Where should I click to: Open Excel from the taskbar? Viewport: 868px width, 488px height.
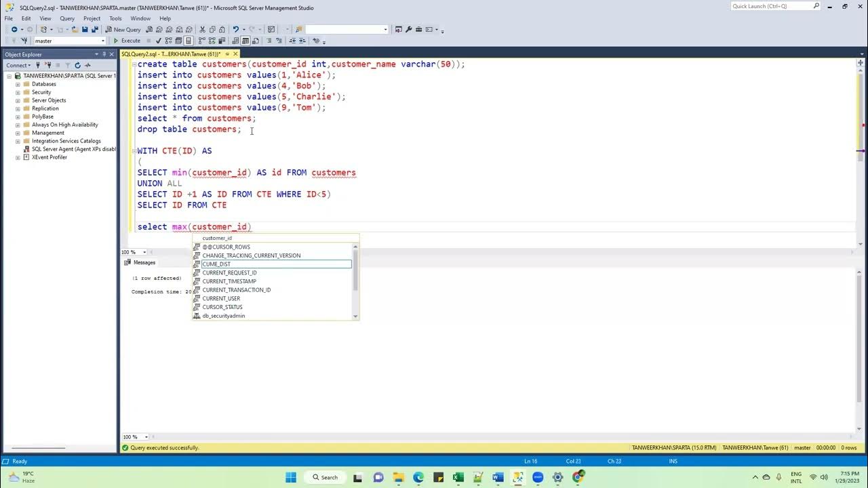click(458, 477)
